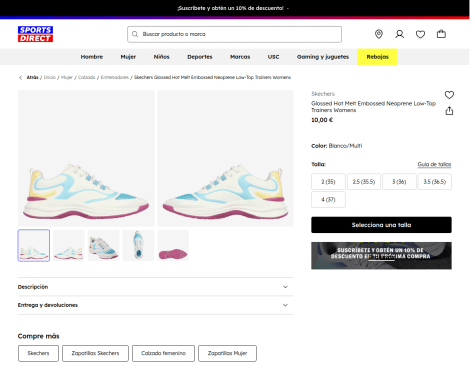Click the Atrás back link

(x=32, y=77)
